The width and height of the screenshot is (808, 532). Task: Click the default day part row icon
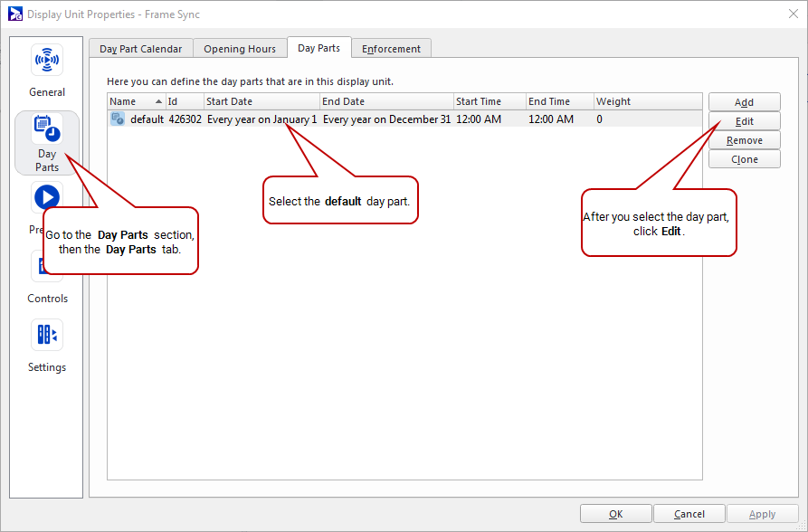point(118,119)
